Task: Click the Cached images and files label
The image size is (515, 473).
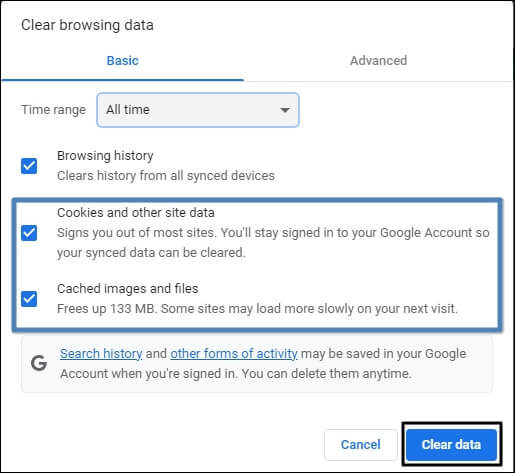Action: [x=128, y=289]
